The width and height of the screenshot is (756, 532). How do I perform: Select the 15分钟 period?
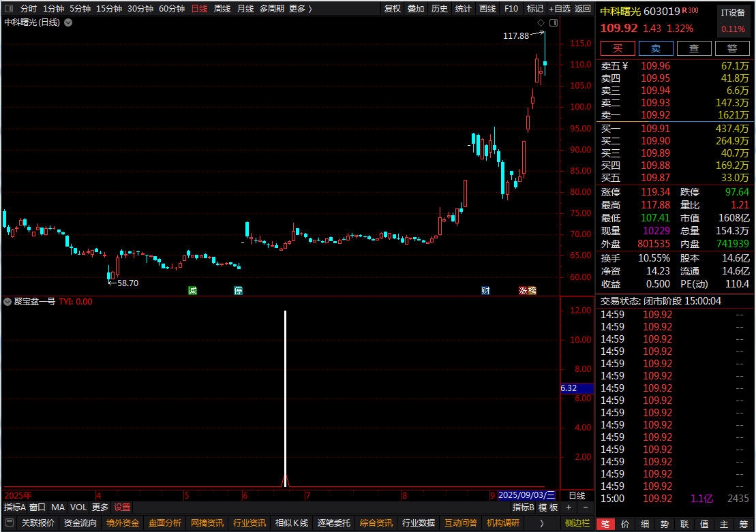point(109,9)
